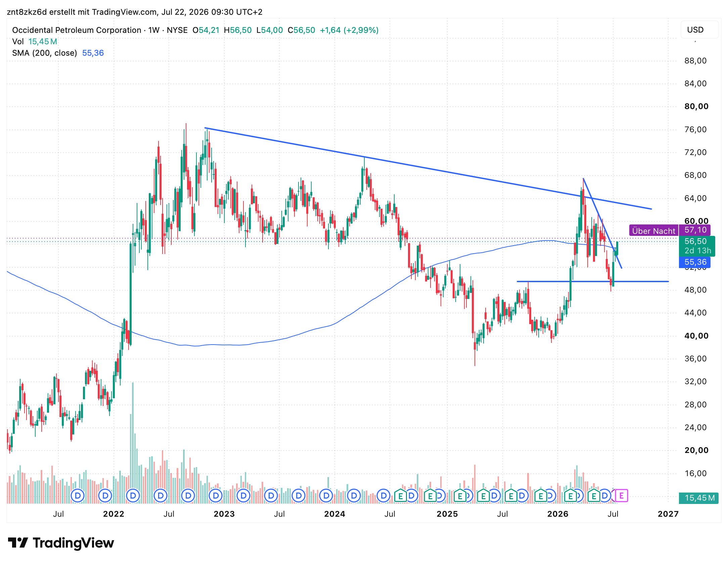
Task: Click the dividend marker below Jul 2024
Action: point(383,495)
